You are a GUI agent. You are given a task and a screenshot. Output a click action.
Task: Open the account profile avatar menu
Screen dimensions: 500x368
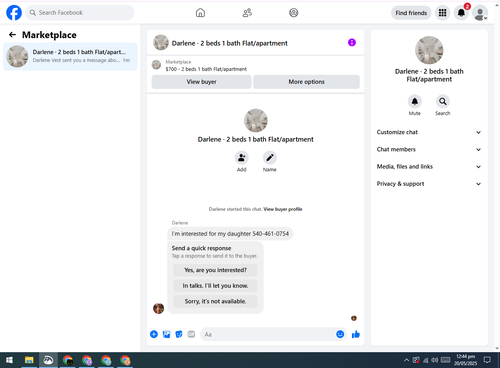[480, 13]
